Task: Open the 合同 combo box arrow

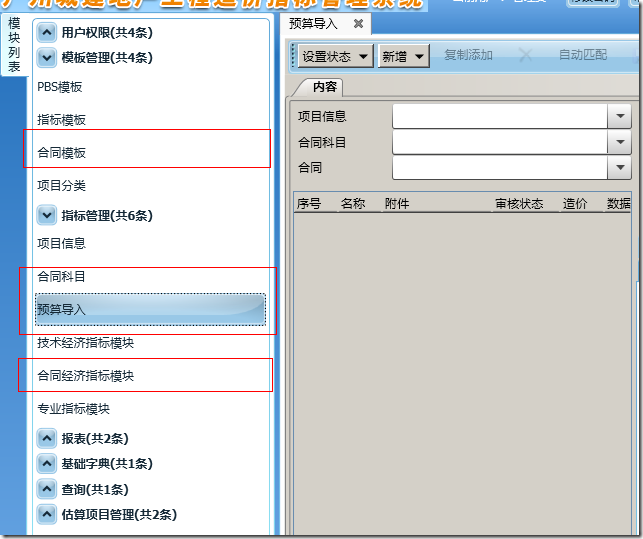Action: pyautogui.click(x=620, y=167)
